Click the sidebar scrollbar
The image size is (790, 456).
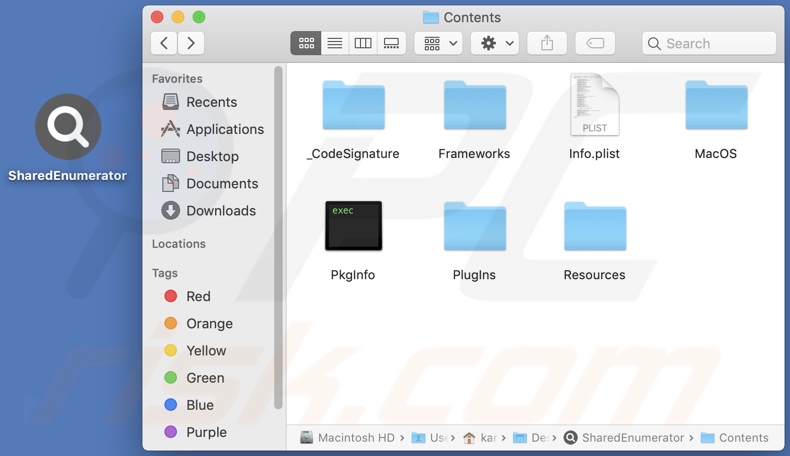278,237
